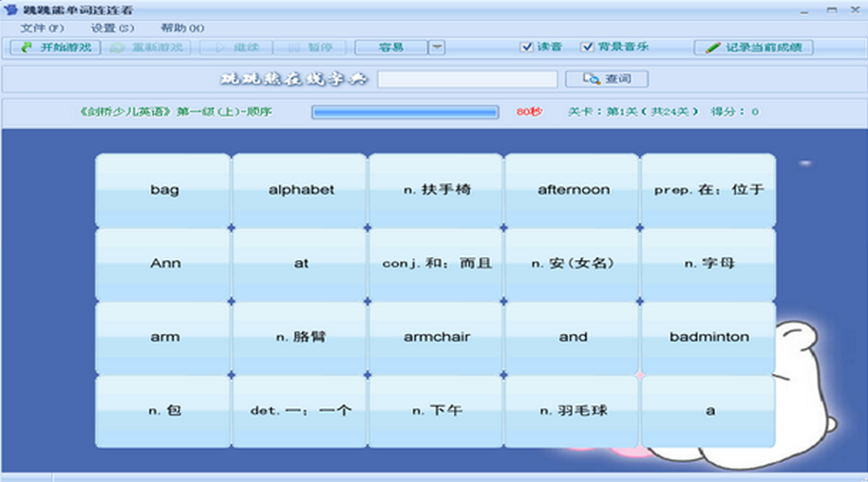Select the 'prep. 在; 位于' card
This screenshot has width=868, height=482.
pos(708,191)
